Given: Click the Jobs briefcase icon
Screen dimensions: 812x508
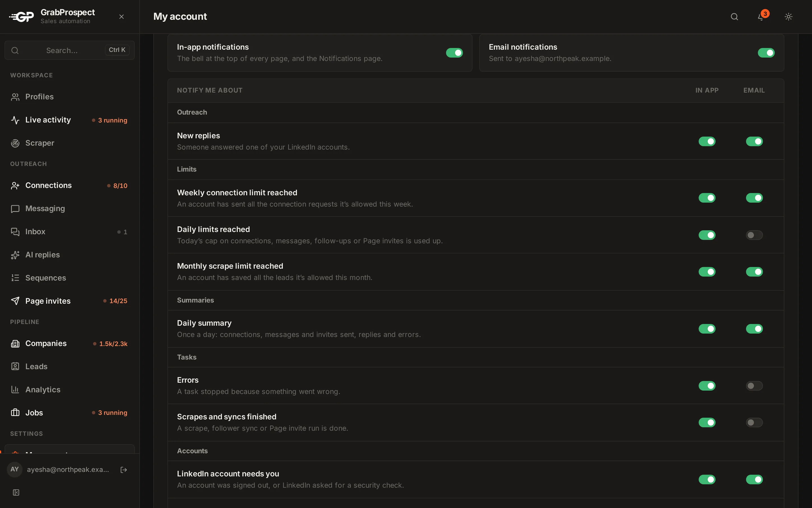Looking at the screenshot, I should point(15,413).
